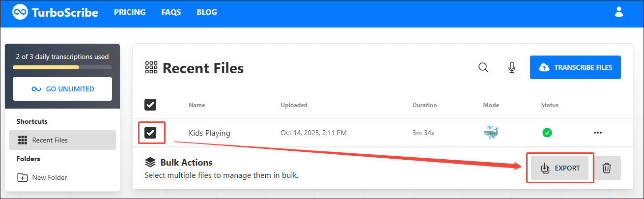Select Recent Files in the sidebar shortcuts
The height and width of the screenshot is (199, 644).
62,140
